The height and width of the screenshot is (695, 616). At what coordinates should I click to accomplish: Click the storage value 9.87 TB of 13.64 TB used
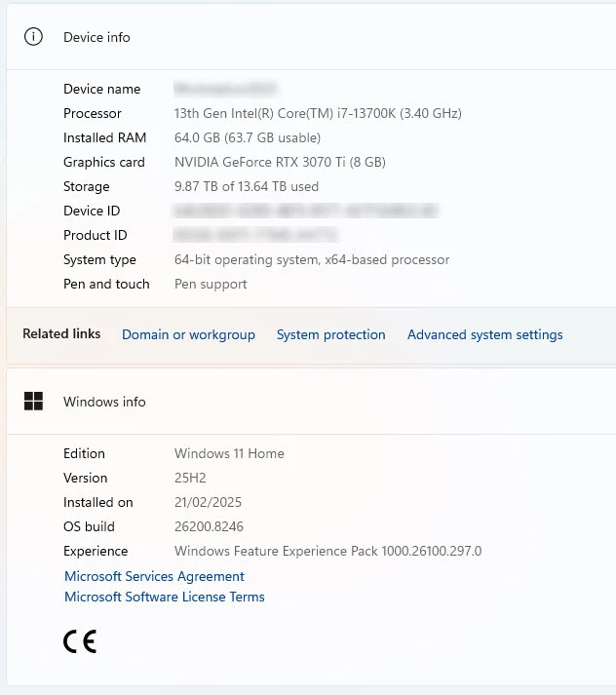click(x=247, y=186)
